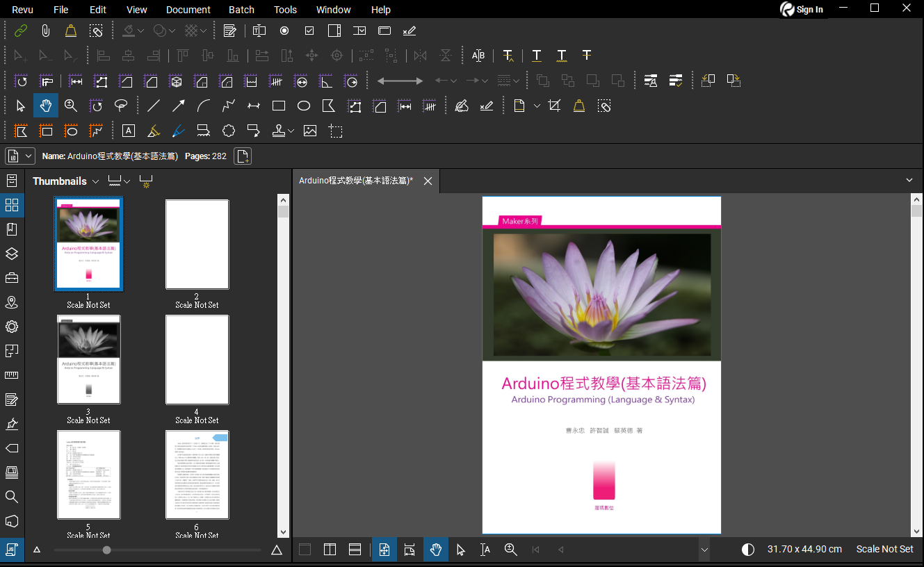Choose the Highlighter tool
The height and width of the screenshot is (567, 924).
[x=154, y=131]
